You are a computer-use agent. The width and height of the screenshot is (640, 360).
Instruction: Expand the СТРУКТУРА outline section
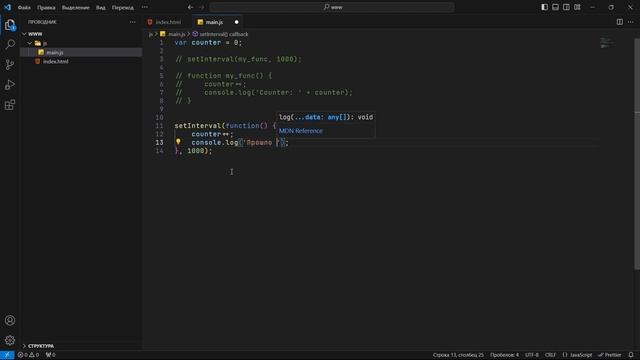pos(41,346)
